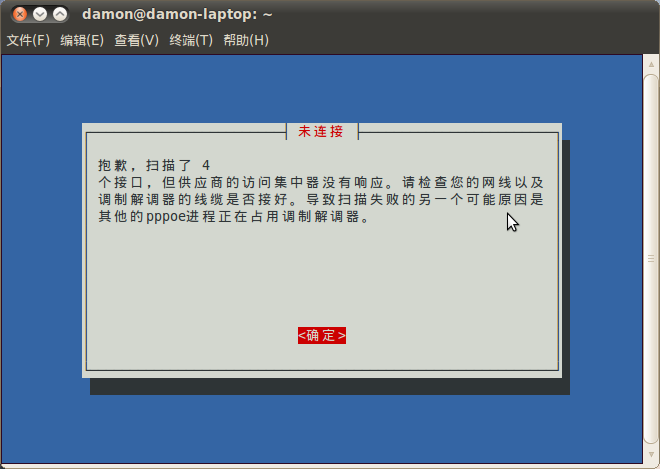This screenshot has height=469, width=660.
Task: Click the blue terminal area above the dialog
Action: (322, 88)
